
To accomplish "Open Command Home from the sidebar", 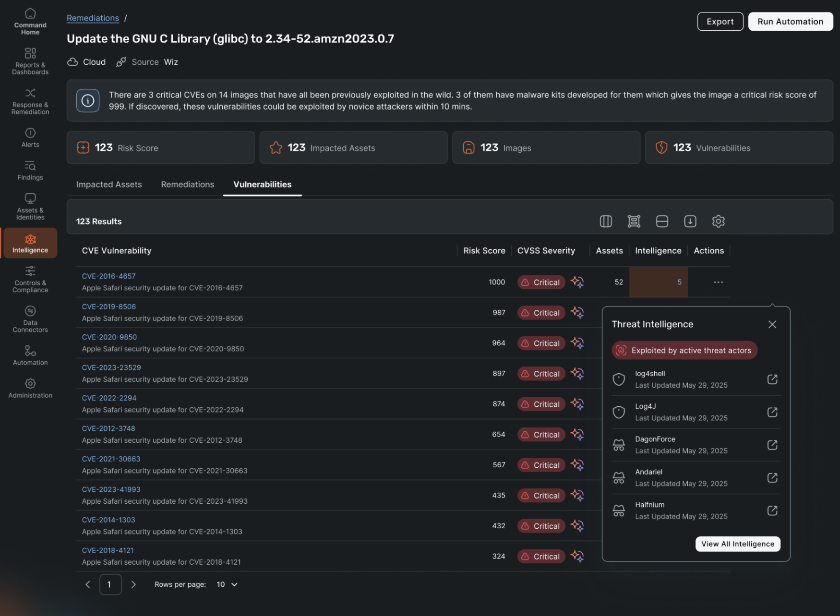I will coord(30,22).
